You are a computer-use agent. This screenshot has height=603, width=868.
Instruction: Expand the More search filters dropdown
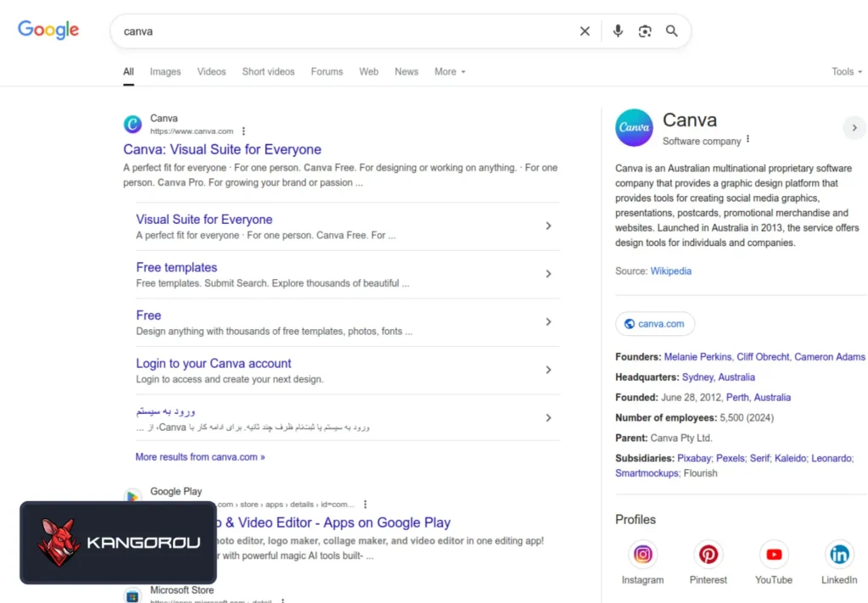pos(449,72)
